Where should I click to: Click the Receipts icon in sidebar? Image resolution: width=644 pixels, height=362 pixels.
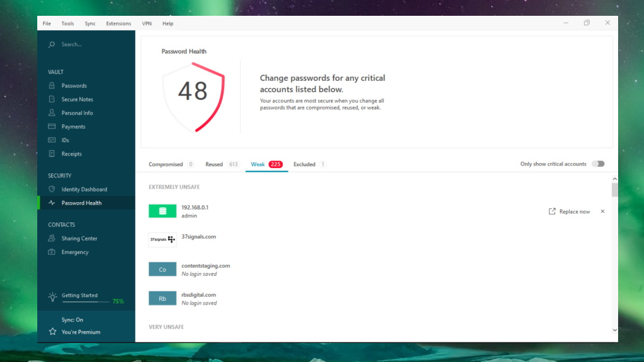pos(52,154)
